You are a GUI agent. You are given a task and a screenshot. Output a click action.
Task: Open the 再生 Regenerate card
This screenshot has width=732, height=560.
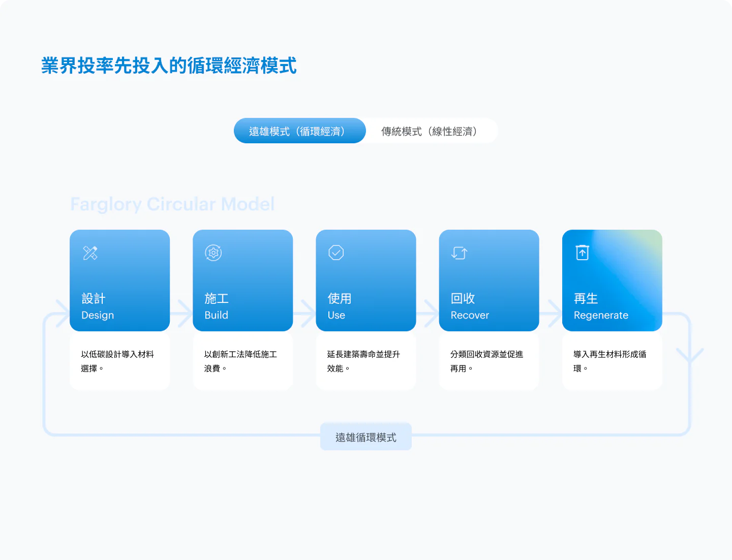point(612,281)
